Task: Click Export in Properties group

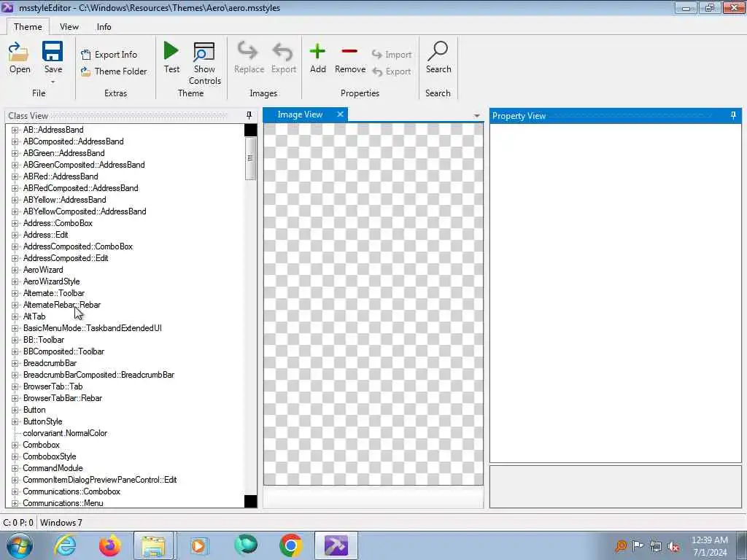Action: pos(392,71)
